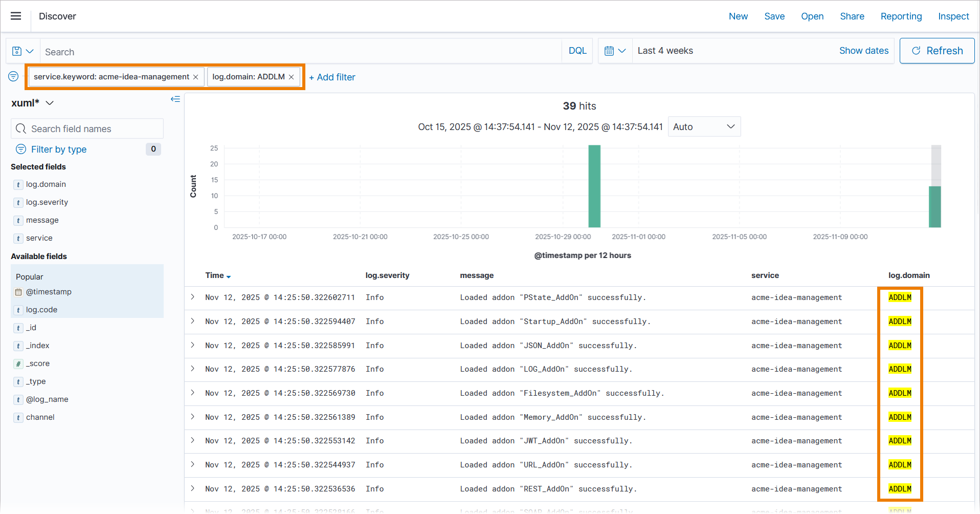This screenshot has height=514, width=980.
Task: Open the hamburger navigation menu
Action: (x=16, y=16)
